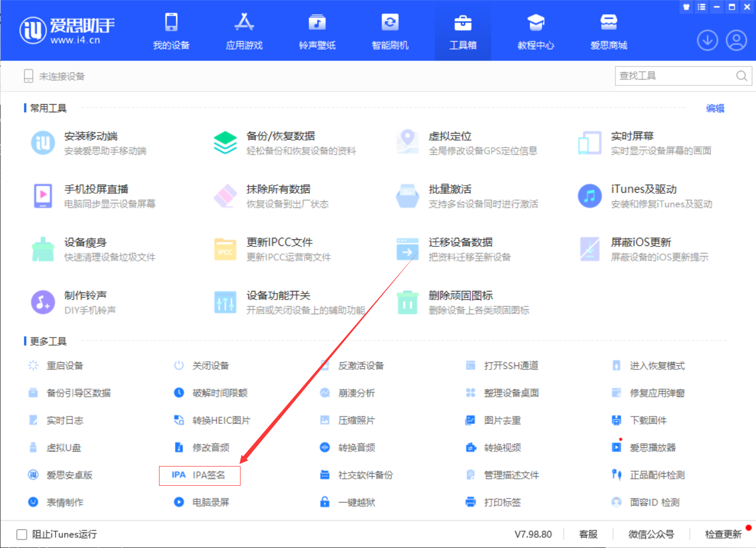756x548 pixels.
Task: Select the IPA签名 tool entry
Action: [x=200, y=475]
